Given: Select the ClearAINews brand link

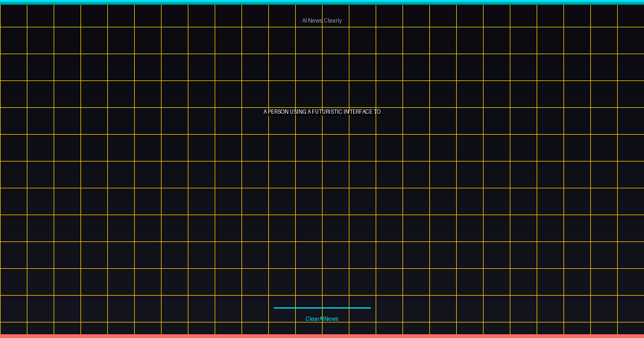Looking at the screenshot, I should tap(322, 318).
